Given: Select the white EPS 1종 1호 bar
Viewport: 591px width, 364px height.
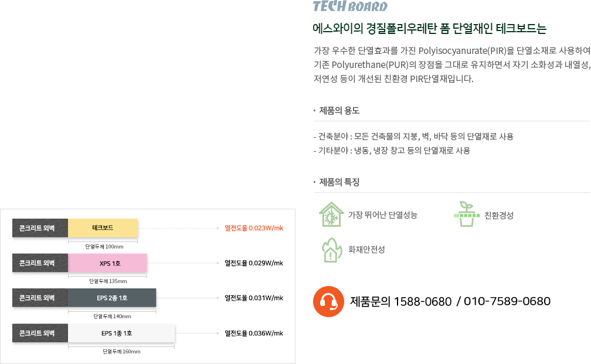Looking at the screenshot, I should coord(121,333).
